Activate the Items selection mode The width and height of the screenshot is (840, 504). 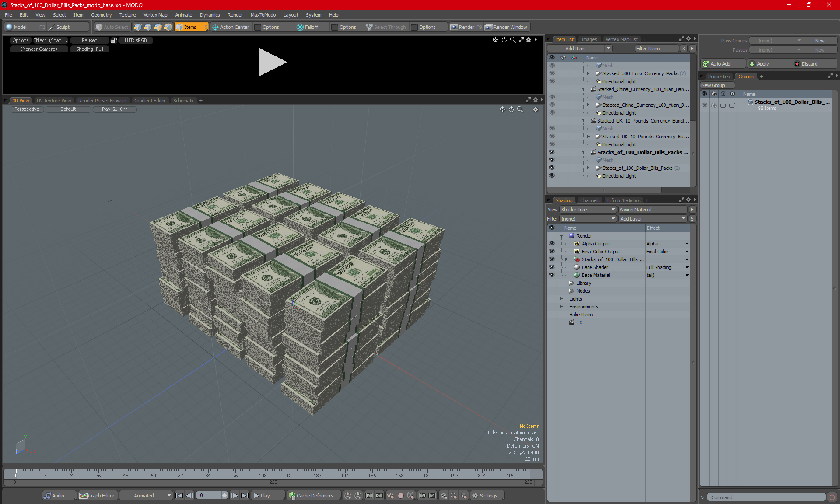tap(191, 27)
